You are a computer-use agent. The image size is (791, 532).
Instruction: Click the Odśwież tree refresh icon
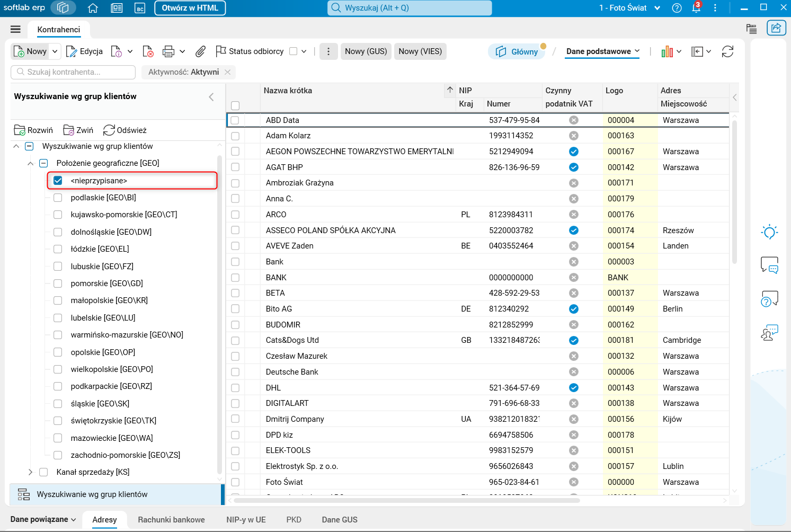click(x=109, y=130)
